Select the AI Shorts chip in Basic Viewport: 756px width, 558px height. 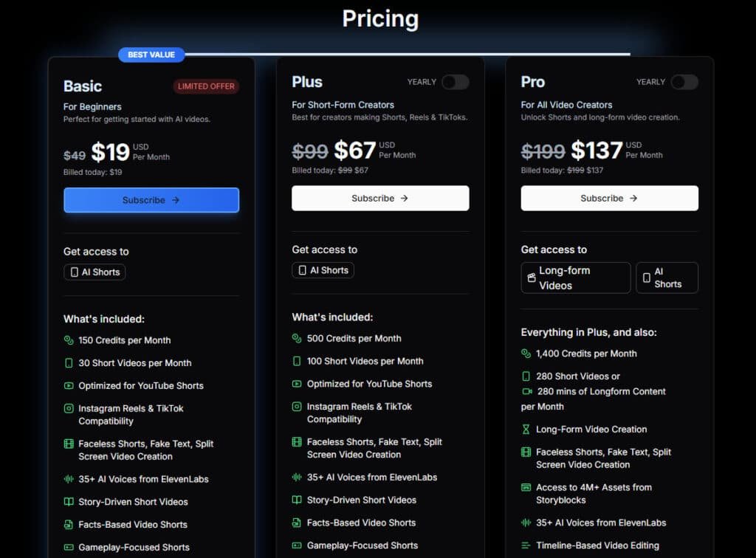coord(94,272)
